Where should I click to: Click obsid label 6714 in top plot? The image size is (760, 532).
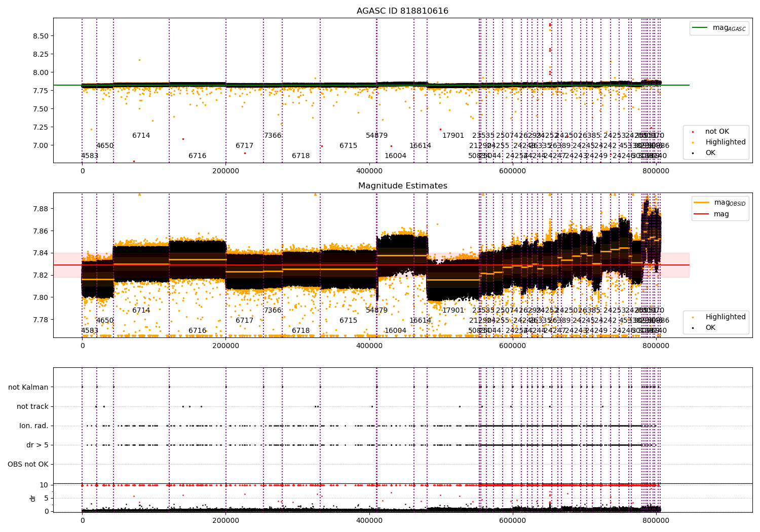[x=141, y=136]
